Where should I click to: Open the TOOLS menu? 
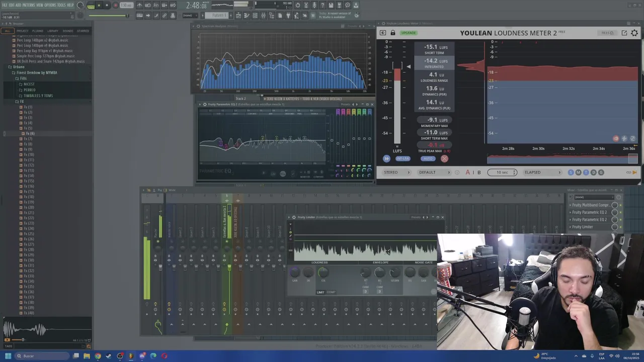click(61, 5)
